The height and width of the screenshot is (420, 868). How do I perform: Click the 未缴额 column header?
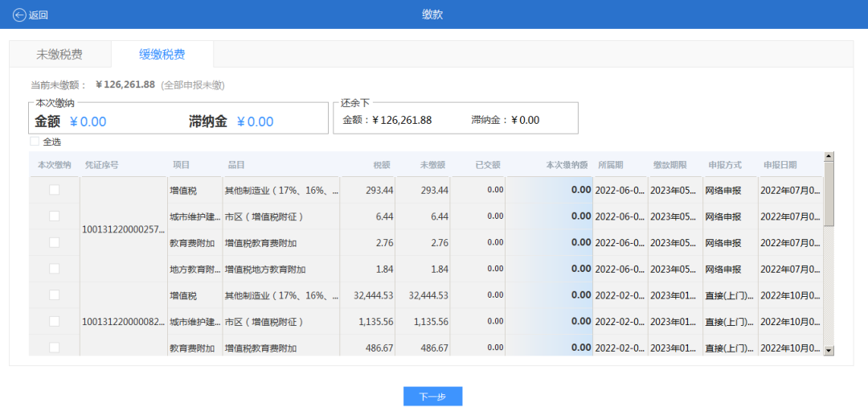click(x=433, y=165)
